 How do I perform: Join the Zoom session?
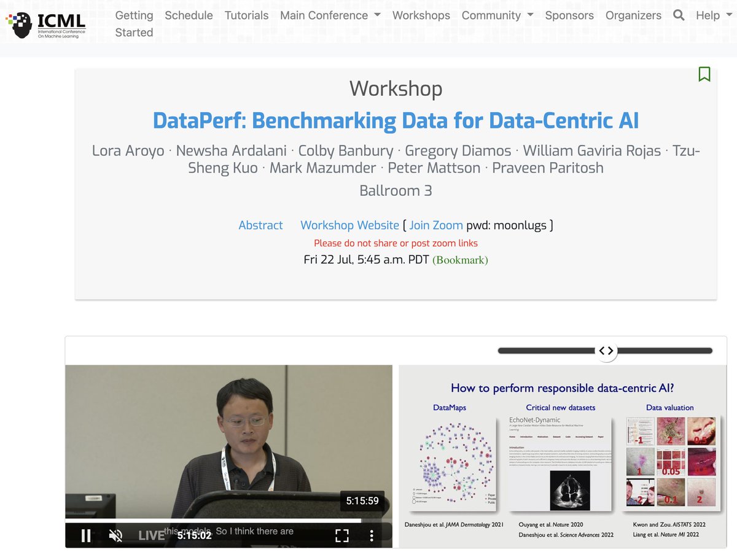tap(436, 225)
